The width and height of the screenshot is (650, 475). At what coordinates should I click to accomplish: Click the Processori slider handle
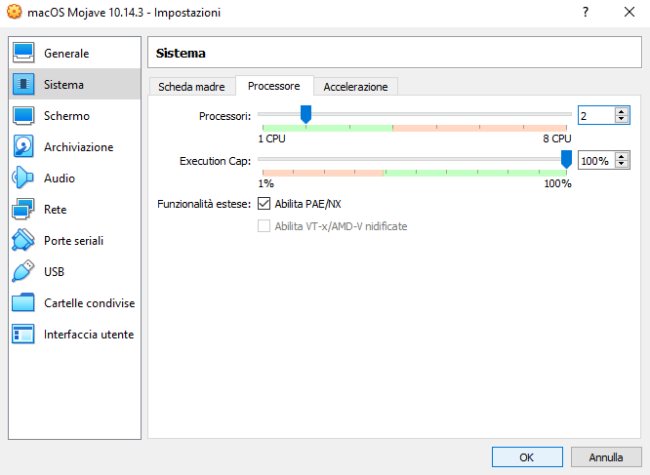pyautogui.click(x=306, y=115)
